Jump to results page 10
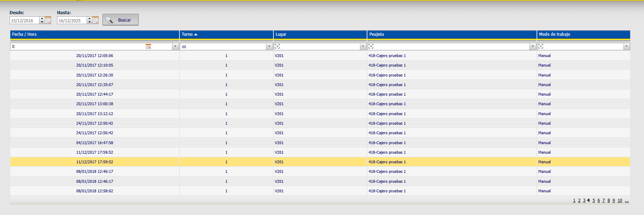Viewport: 644px width, 215px height. pyautogui.click(x=620, y=200)
